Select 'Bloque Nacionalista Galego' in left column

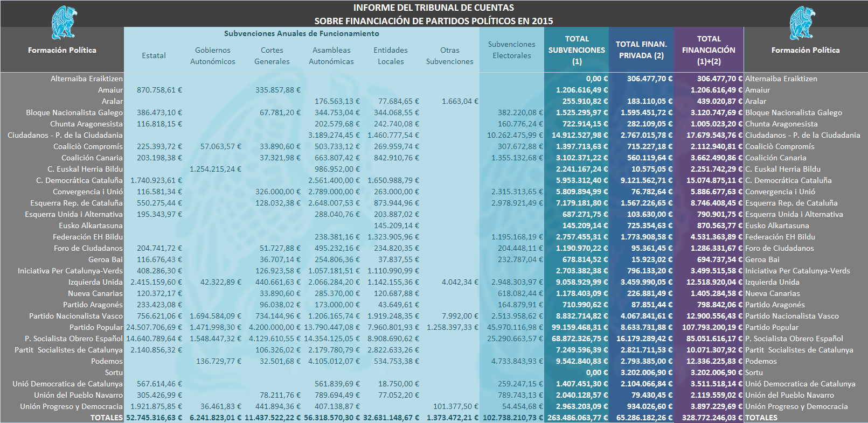74,112
